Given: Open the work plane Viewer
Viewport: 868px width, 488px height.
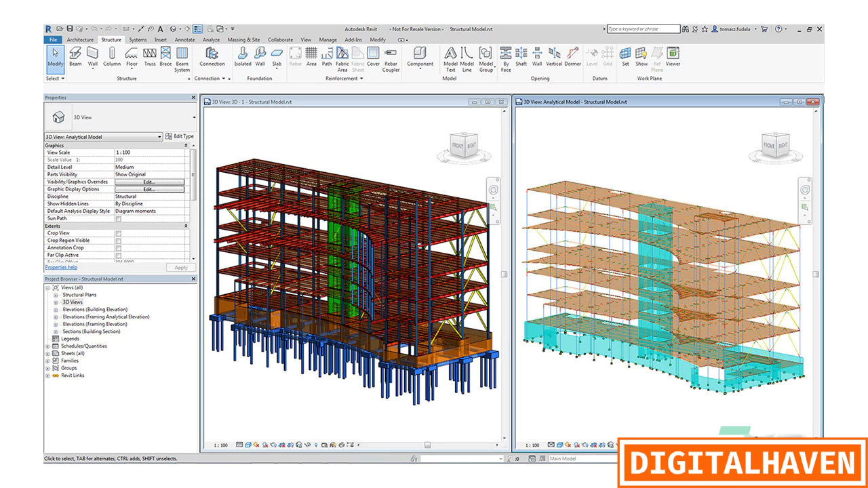Looking at the screenshot, I should coord(673,57).
